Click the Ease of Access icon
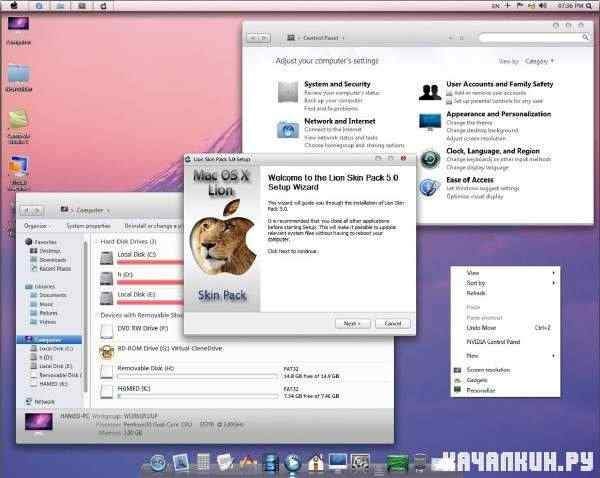The image size is (600, 478). pos(429,188)
